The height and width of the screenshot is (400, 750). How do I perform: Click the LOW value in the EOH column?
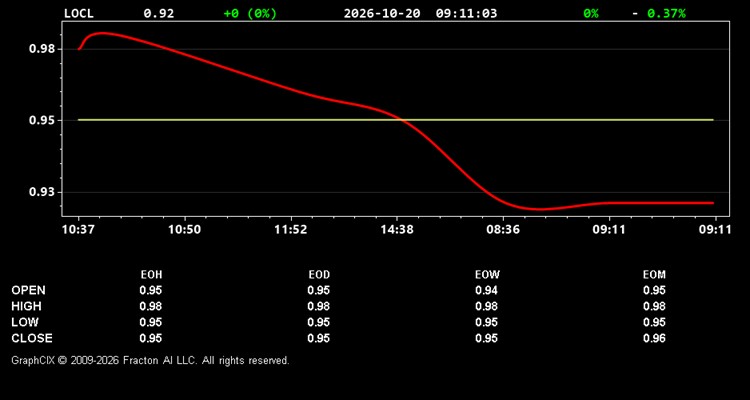(x=151, y=322)
